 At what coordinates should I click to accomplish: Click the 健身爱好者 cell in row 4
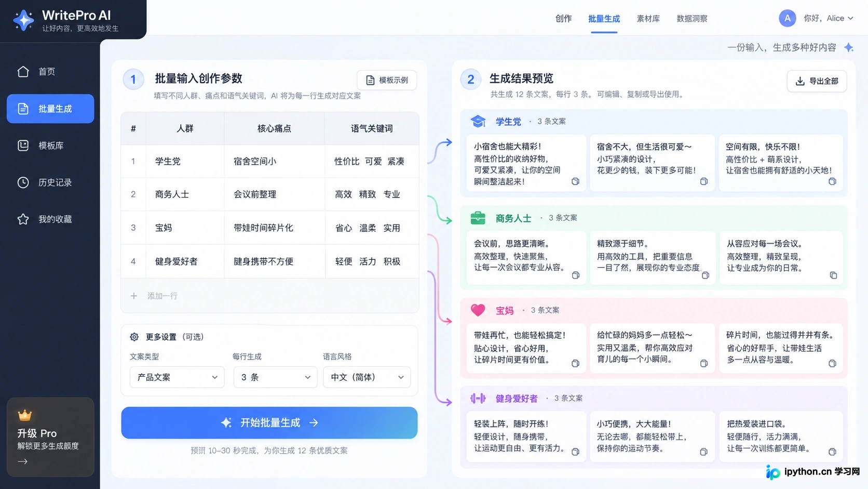[185, 261]
